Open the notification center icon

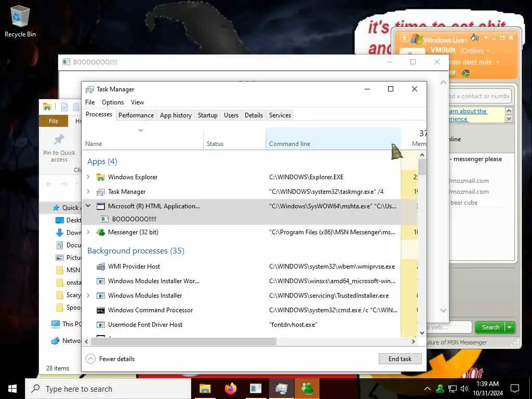[515, 389]
